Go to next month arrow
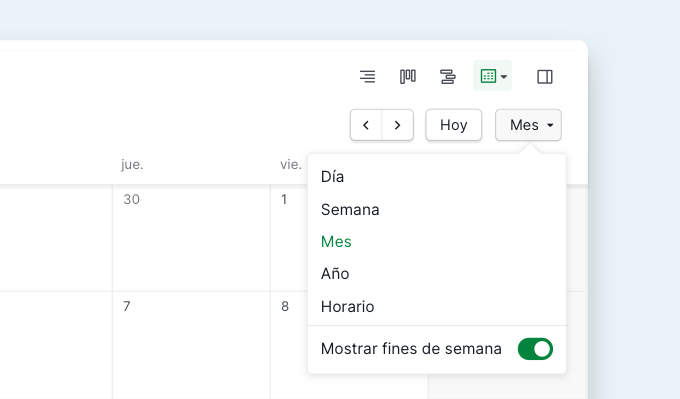 point(398,125)
